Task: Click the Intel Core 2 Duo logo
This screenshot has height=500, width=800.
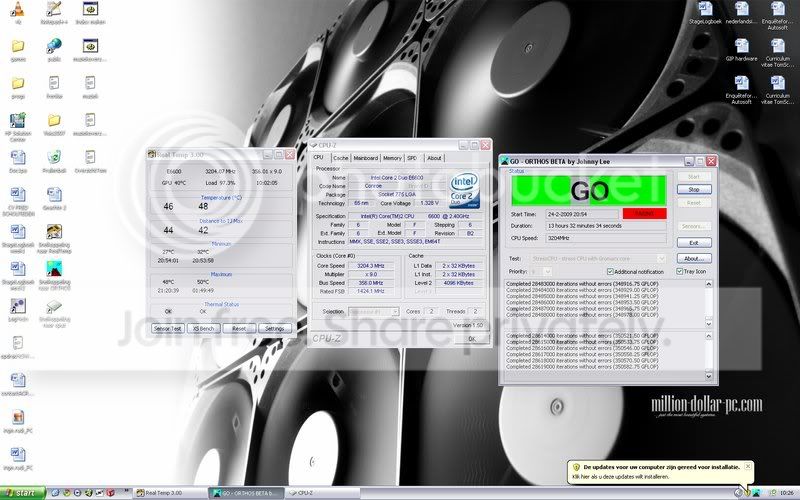Action: pos(464,190)
